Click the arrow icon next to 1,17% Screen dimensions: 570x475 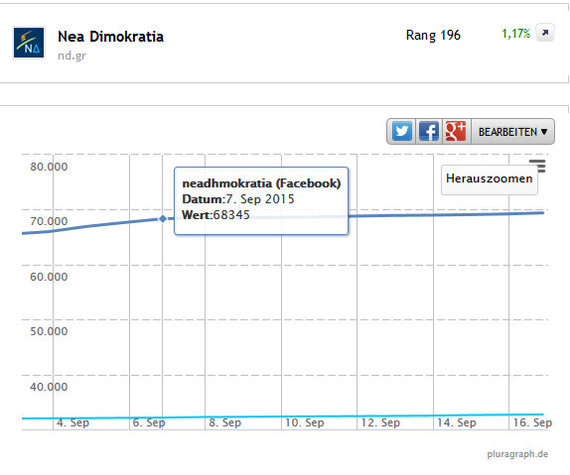pos(545,33)
